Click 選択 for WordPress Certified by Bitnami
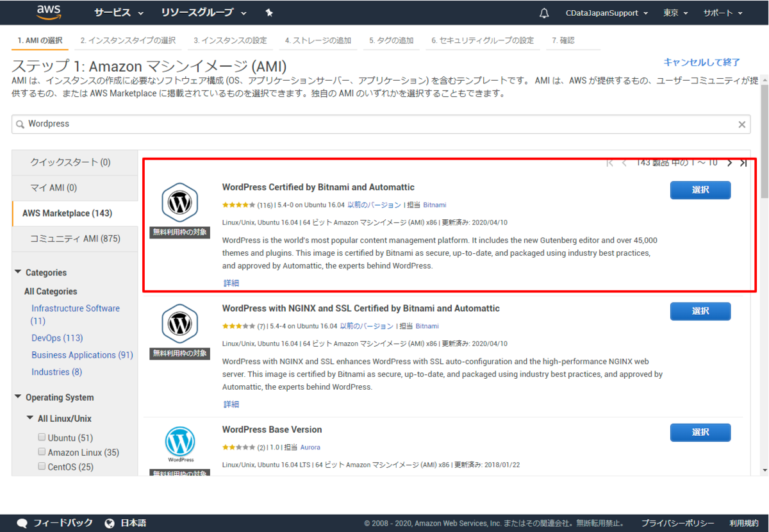Viewport: 769px width, 532px height. 700,190
